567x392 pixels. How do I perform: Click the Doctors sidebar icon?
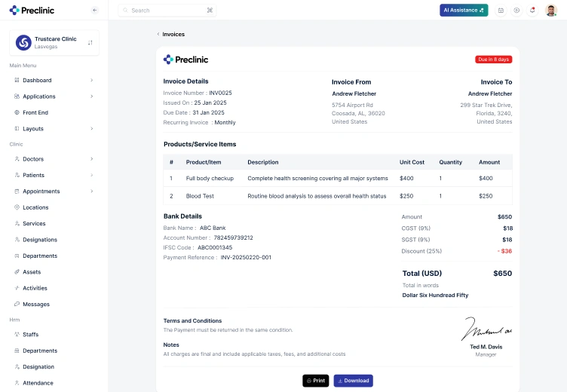pos(17,159)
